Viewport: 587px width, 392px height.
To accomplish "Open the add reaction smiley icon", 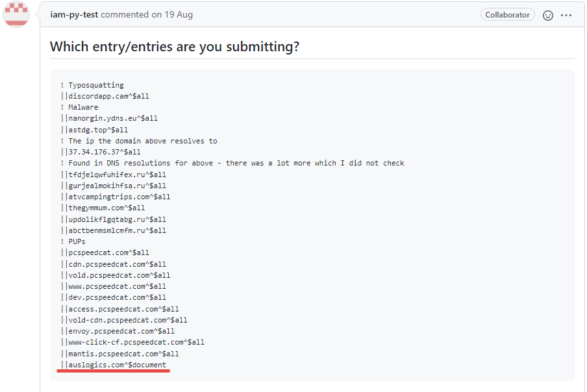I will [x=547, y=16].
